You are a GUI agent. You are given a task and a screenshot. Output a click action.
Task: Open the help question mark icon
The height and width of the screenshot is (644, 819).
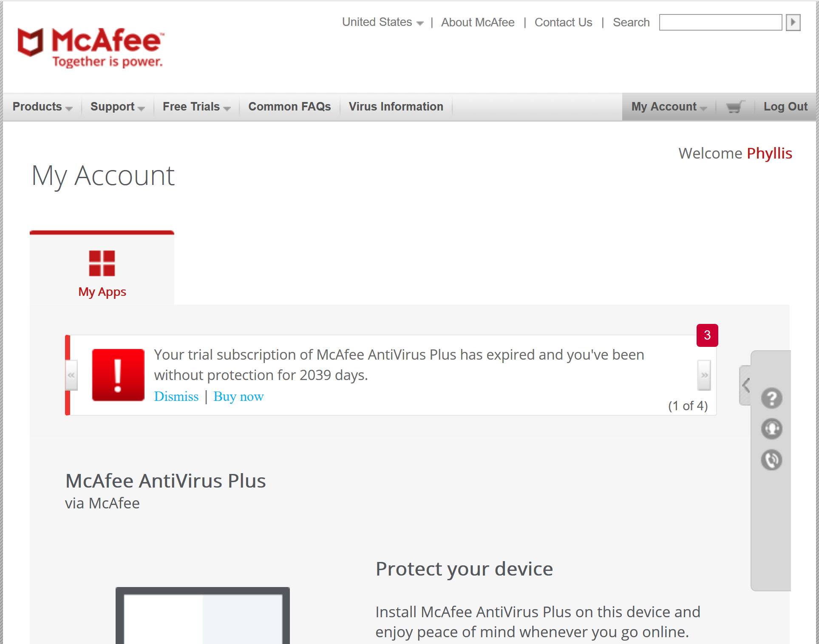(x=771, y=398)
